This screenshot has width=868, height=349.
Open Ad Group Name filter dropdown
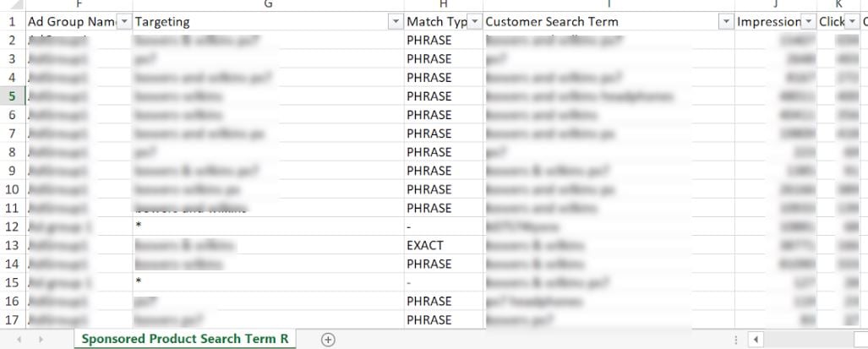point(123,22)
